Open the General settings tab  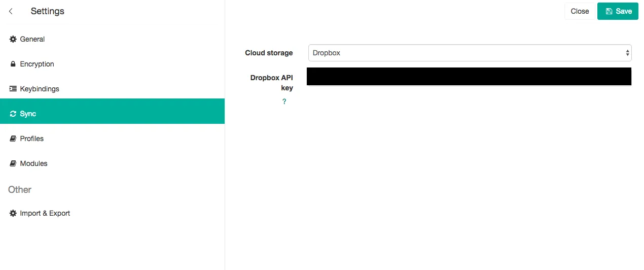[32, 39]
